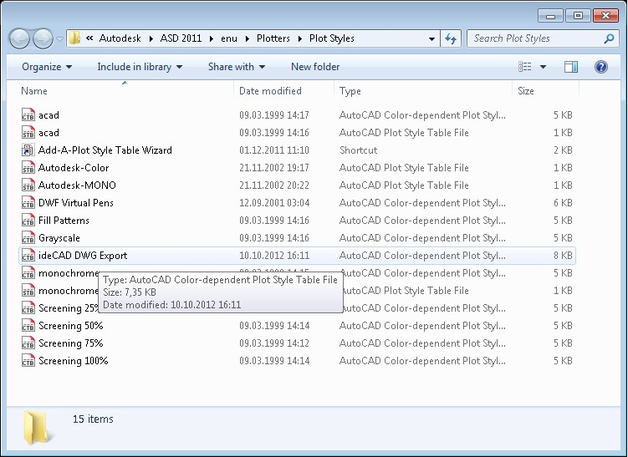Click the Autodesk-Color file icon
The height and width of the screenshot is (457, 628).
[x=28, y=168]
